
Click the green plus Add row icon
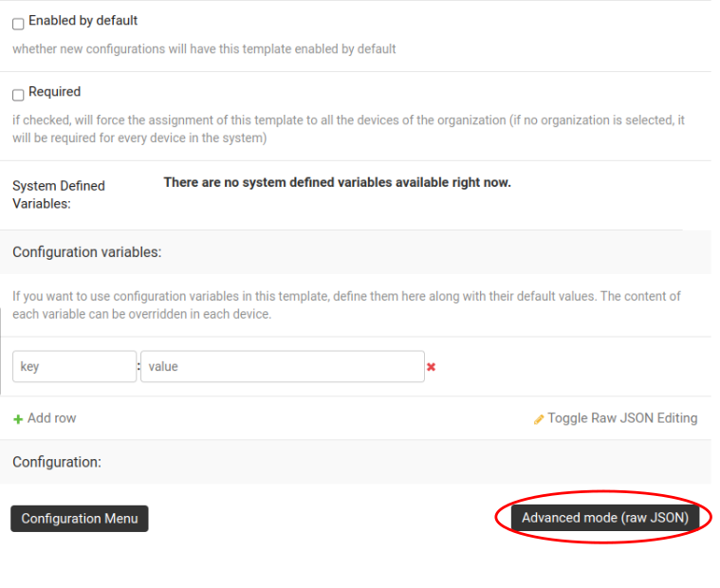click(x=18, y=419)
